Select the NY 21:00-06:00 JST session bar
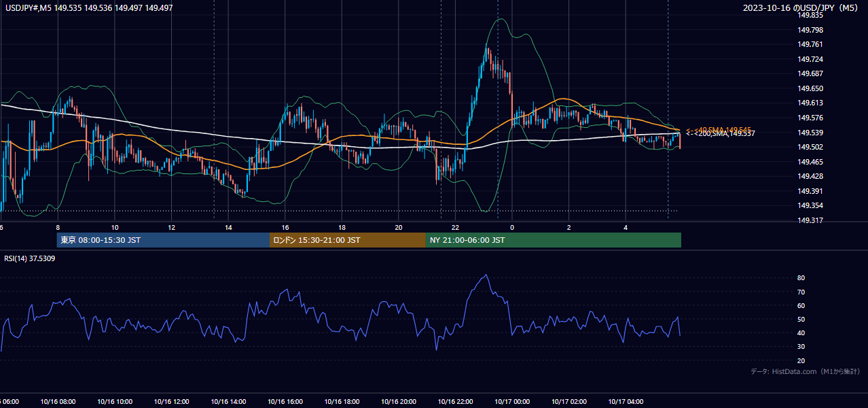 [554, 240]
